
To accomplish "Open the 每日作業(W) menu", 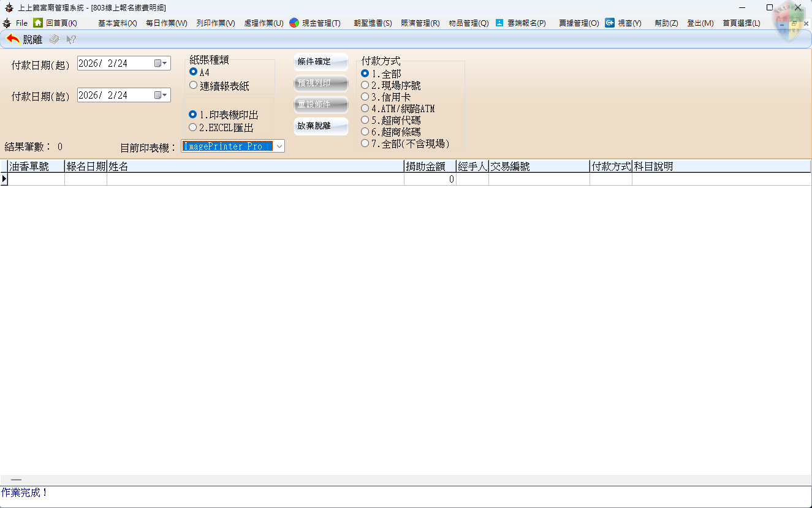I will (x=166, y=23).
